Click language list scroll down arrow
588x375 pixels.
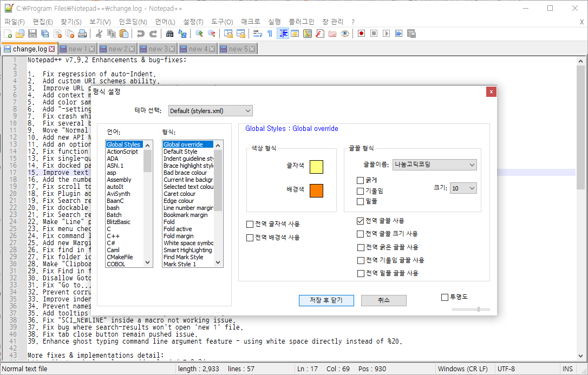(148, 263)
